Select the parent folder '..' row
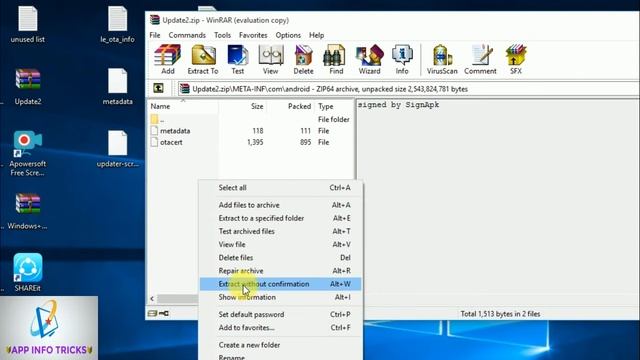Viewport: 640px width, 360px height. 251,119
